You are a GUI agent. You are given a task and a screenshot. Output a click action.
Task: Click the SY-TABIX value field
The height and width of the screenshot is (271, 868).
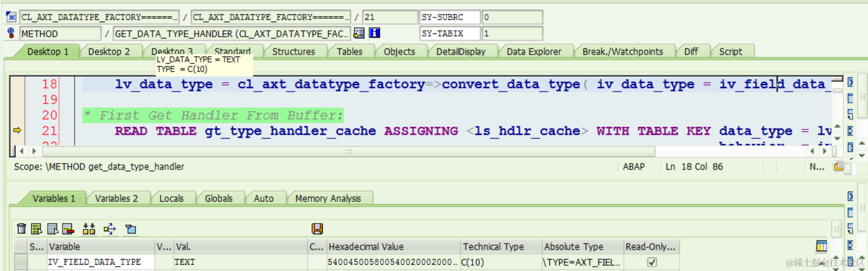tap(513, 34)
